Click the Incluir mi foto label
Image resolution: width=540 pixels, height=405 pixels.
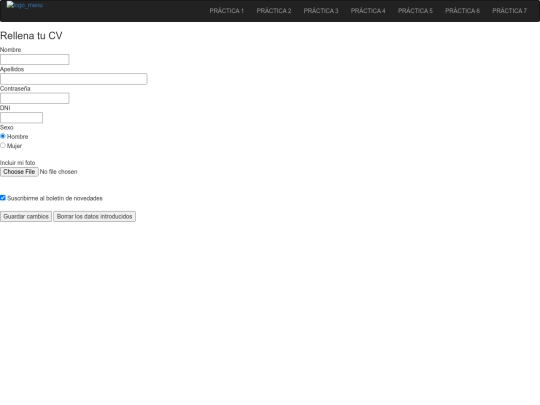pos(18,163)
